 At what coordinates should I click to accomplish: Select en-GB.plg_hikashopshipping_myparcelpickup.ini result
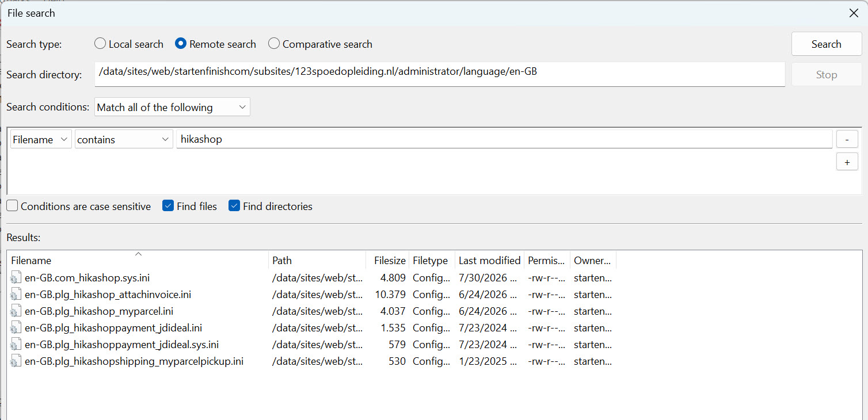tap(134, 361)
